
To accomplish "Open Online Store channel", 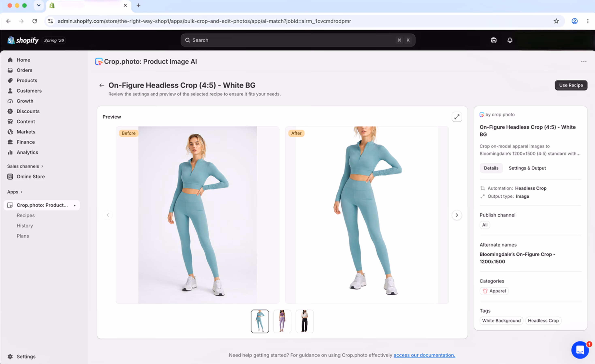I will coord(30,177).
